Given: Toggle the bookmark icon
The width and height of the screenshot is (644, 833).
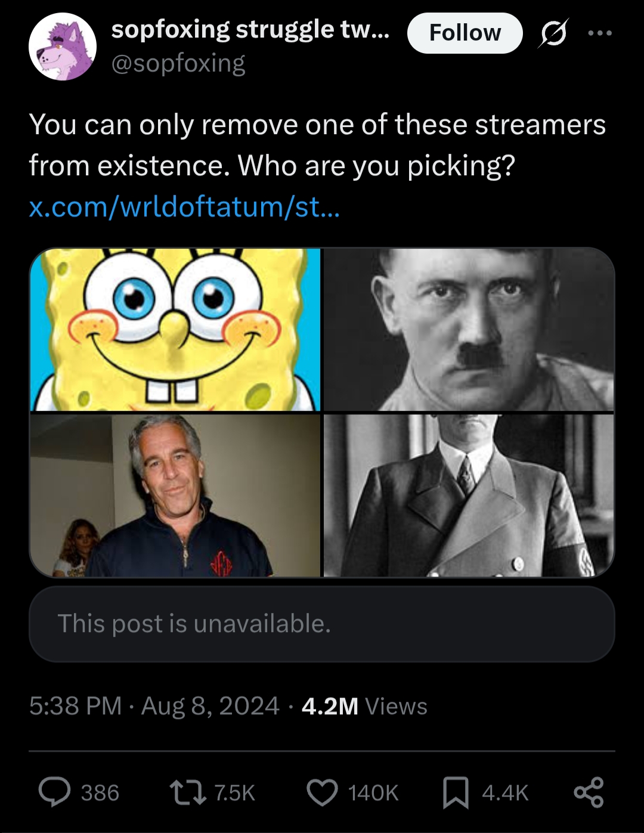Looking at the screenshot, I should (x=456, y=793).
